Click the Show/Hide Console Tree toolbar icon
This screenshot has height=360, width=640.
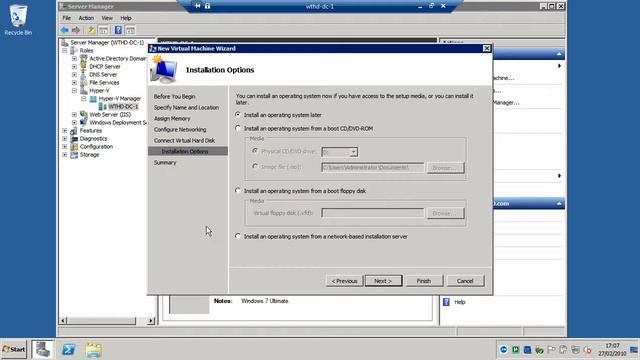pos(104,30)
